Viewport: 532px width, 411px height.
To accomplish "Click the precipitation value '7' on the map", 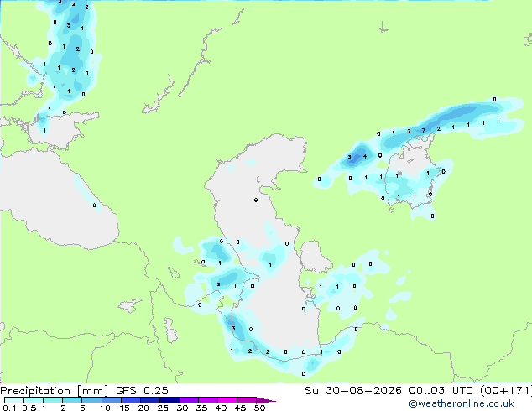I will (424, 131).
